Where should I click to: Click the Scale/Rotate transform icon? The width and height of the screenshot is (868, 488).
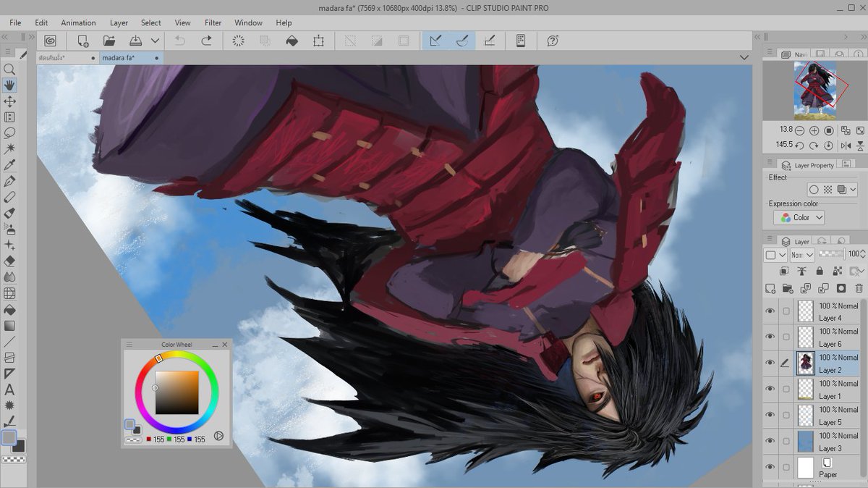[x=318, y=41]
